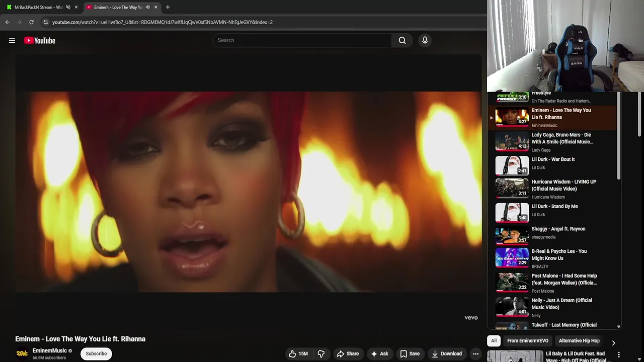This screenshot has height=362, width=644.
Task: Open the Ask AI button
Action: point(379,353)
